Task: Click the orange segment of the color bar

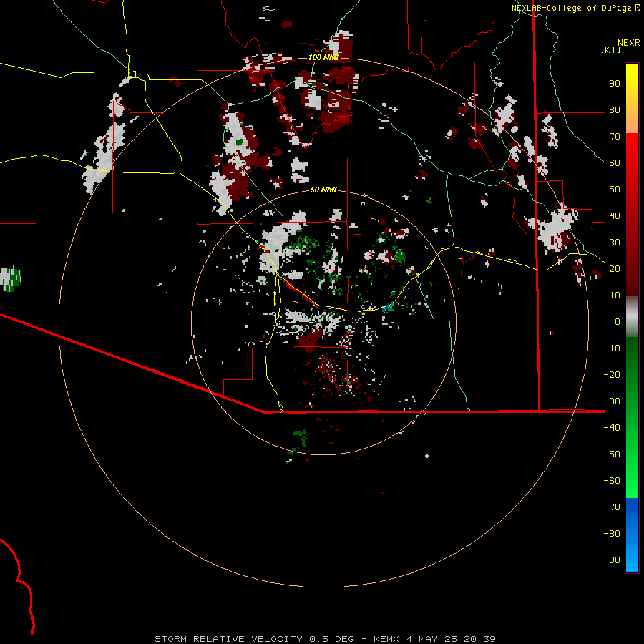Action: pyautogui.click(x=632, y=121)
